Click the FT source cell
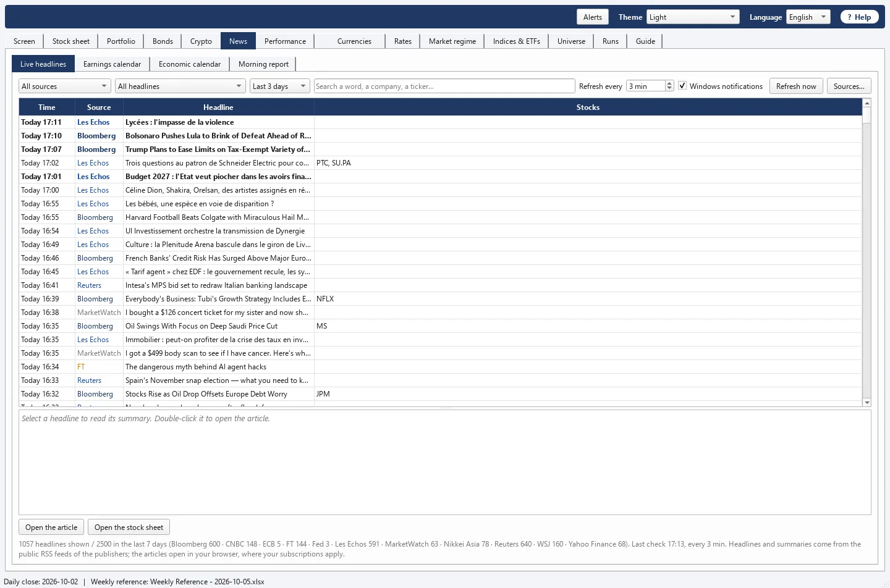890x588 pixels. (x=99, y=367)
